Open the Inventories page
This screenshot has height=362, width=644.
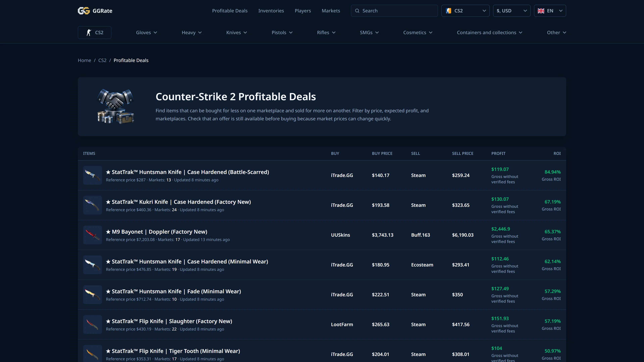pyautogui.click(x=271, y=11)
